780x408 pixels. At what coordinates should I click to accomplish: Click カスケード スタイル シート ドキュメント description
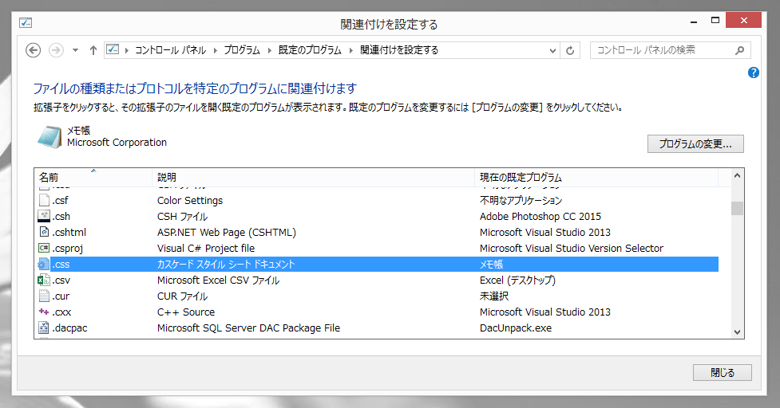[226, 264]
